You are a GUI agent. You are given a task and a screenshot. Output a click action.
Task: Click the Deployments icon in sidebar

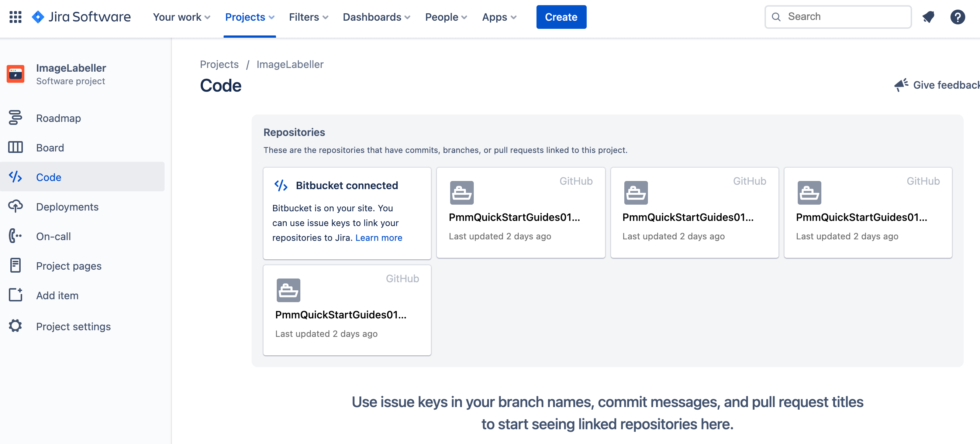click(x=15, y=206)
